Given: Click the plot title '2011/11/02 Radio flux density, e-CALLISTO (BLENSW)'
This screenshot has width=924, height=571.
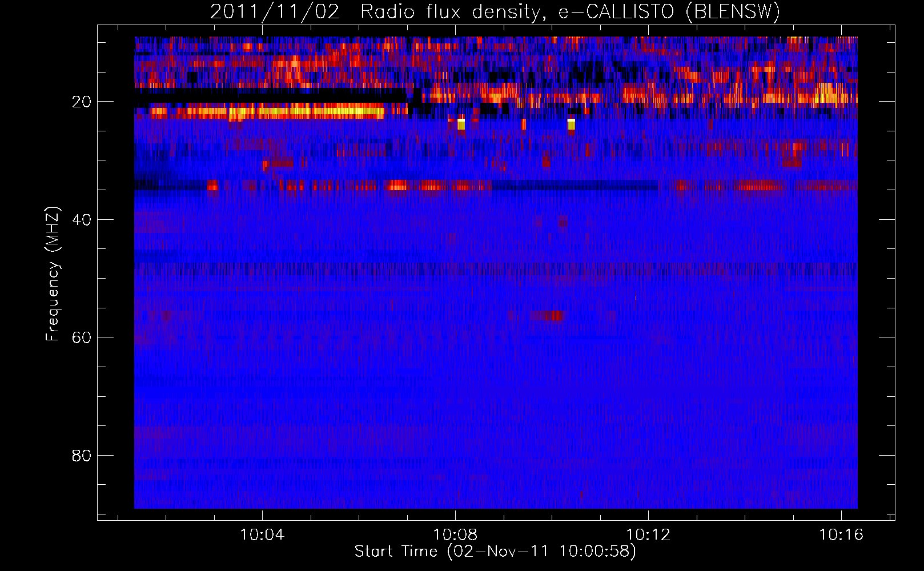Looking at the screenshot, I should click(495, 11).
